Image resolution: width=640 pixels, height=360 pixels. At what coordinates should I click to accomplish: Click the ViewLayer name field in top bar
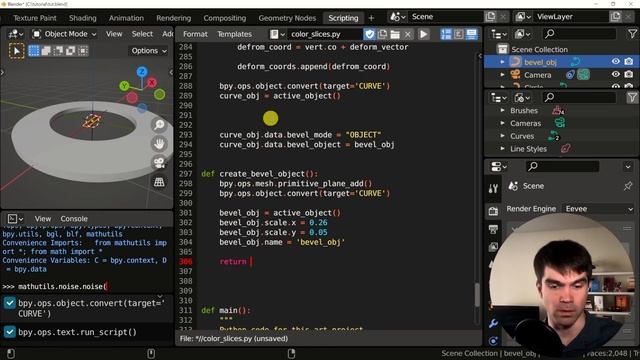coord(571,17)
